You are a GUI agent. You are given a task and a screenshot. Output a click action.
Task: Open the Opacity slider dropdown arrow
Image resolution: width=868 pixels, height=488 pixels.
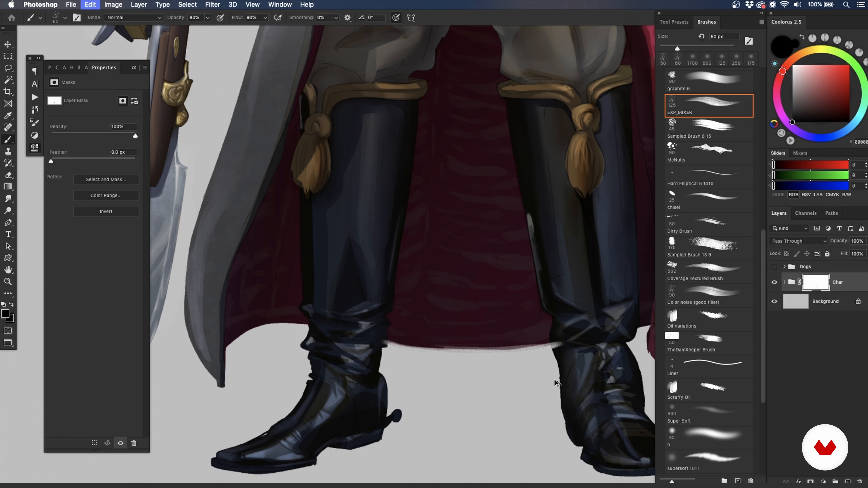208,18
